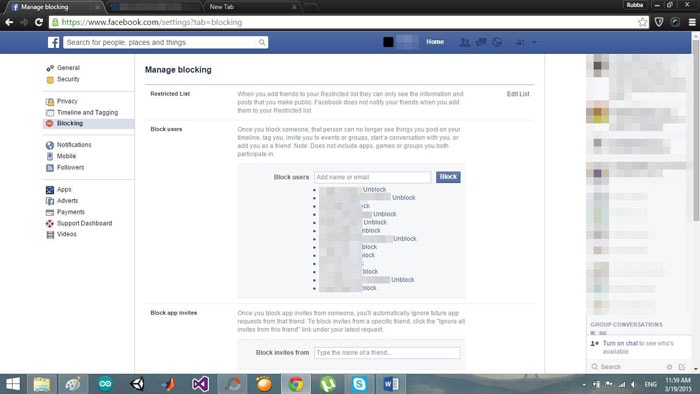Open Followers settings in sidebar
Screen dimensions: 700x394
tap(70, 167)
